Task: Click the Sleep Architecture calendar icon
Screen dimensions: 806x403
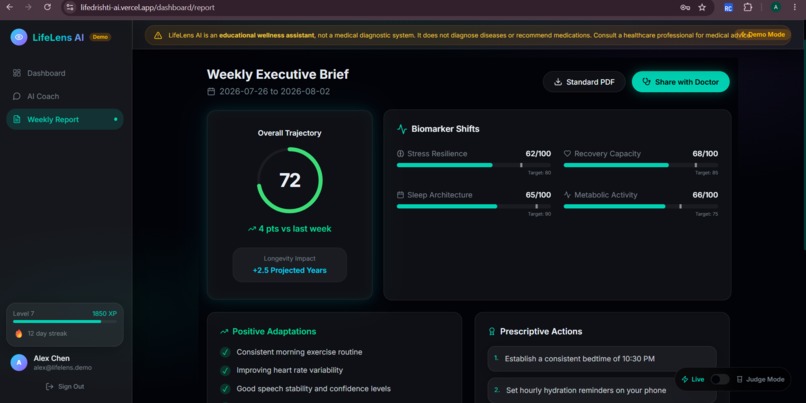Action: tap(400, 195)
